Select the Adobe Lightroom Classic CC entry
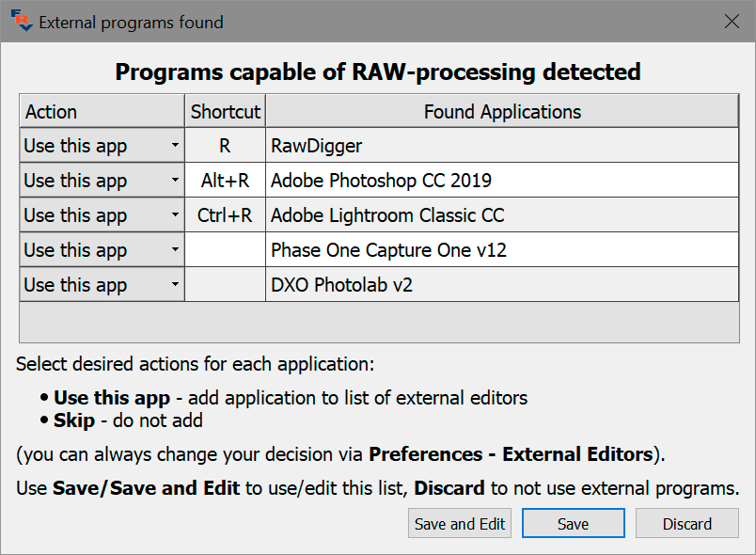The width and height of the screenshot is (756, 555). click(502, 215)
